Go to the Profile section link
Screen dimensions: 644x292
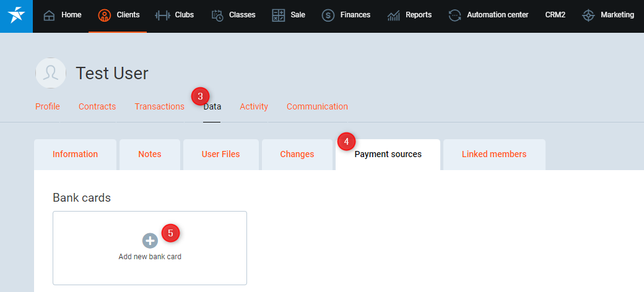pos(48,106)
